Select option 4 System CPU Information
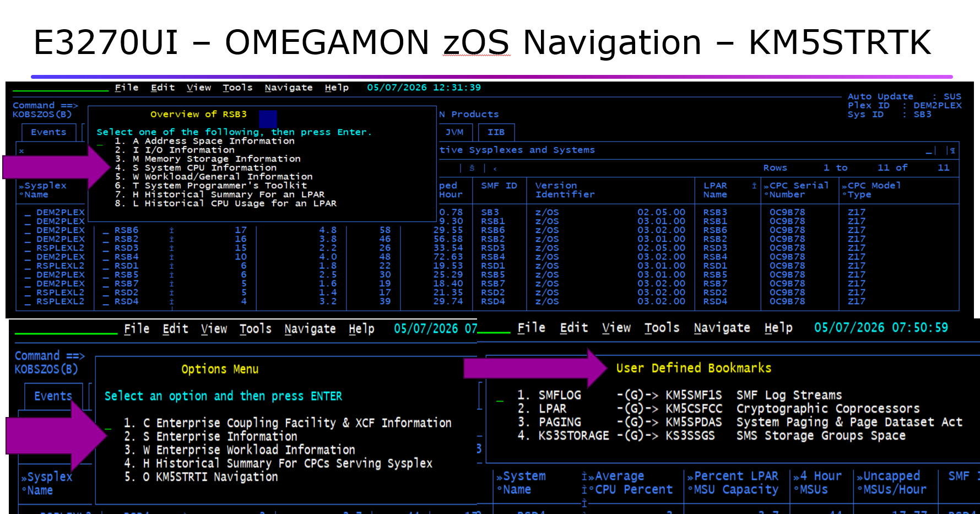This screenshot has width=980, height=514. (196, 167)
